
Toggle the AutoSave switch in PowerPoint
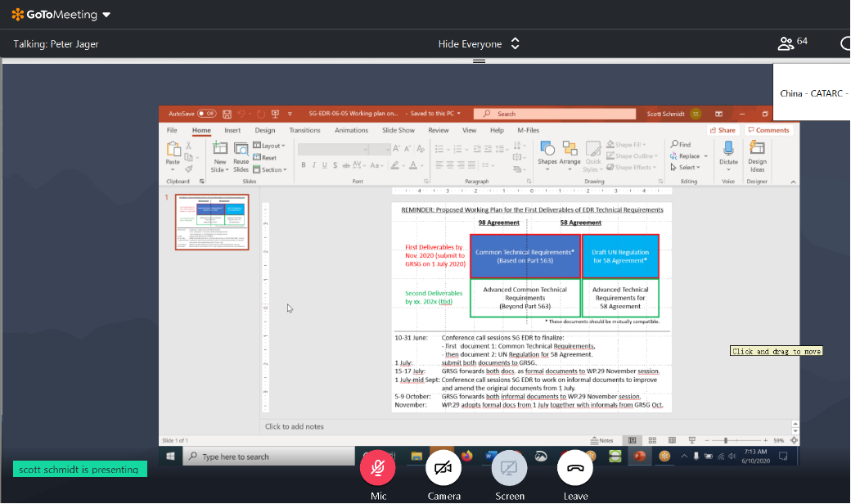click(207, 114)
